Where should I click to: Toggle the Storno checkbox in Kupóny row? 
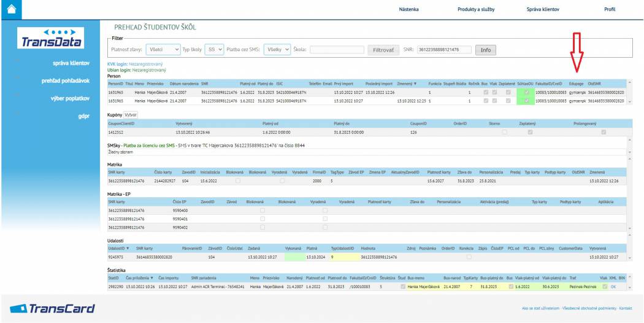[504, 131]
